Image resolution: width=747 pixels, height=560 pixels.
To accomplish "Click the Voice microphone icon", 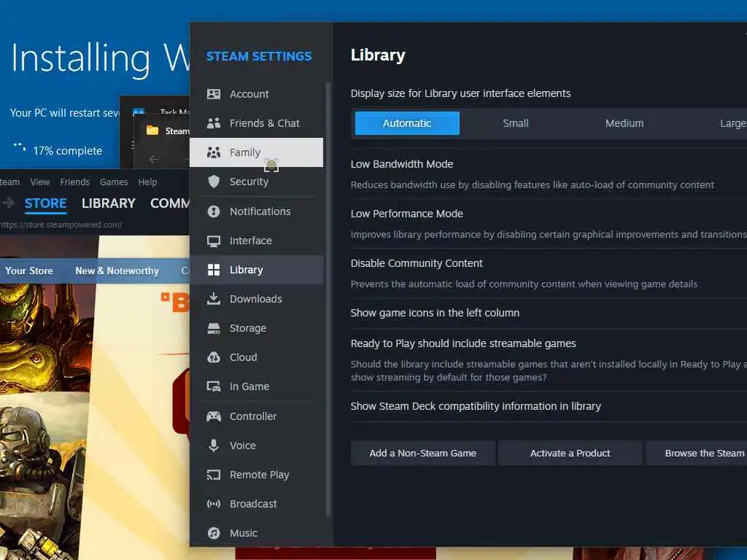I will [214, 446].
